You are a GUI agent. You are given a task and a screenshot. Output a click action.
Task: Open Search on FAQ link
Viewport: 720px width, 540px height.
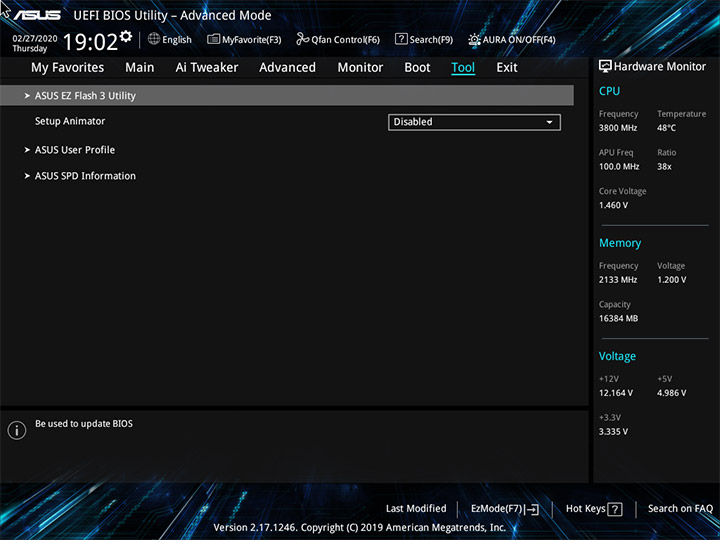point(681,508)
